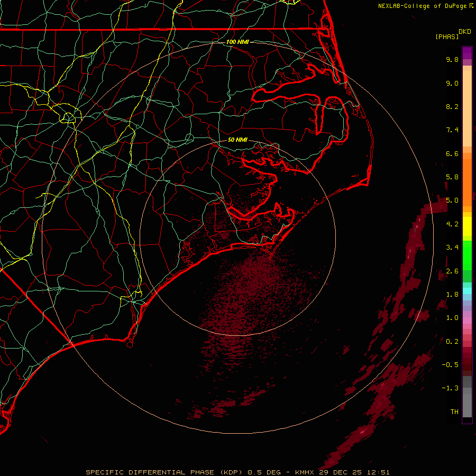Viewport: 476px width, 476px height.
Task: Click the 9.8 color scale value
Action: coord(452,59)
